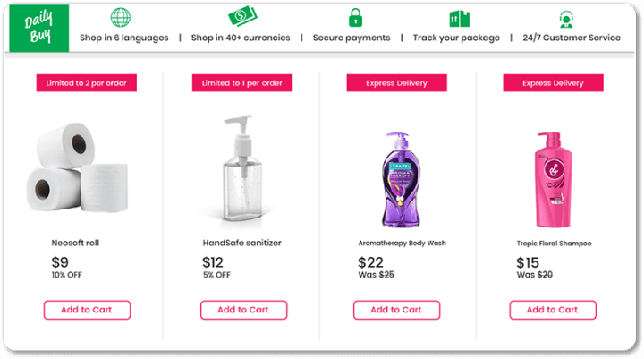Open 24/7 Customer Service
Image resolution: width=644 pixels, height=359 pixels.
[x=571, y=38]
